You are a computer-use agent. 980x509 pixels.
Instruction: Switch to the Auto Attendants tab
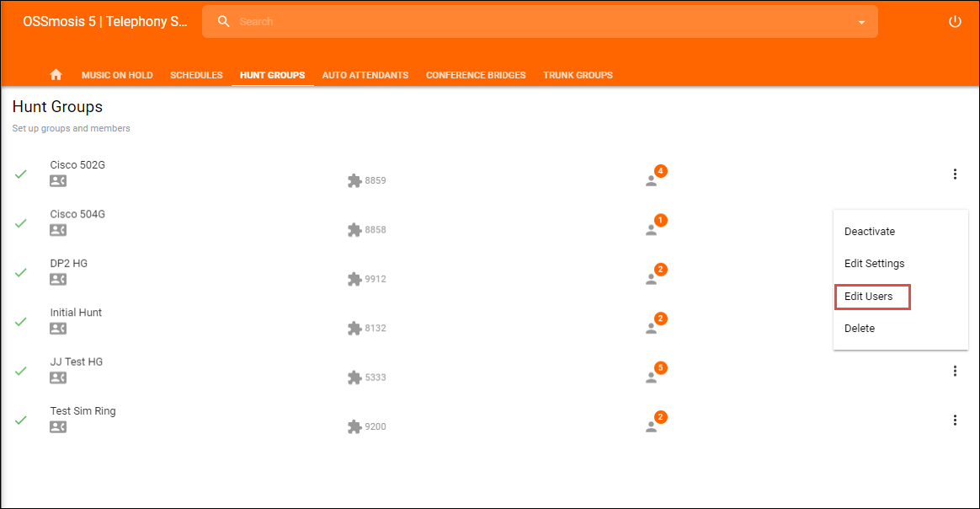tap(365, 75)
